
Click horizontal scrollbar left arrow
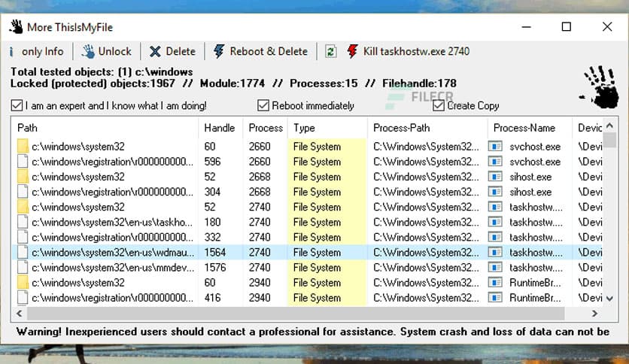pyautogui.click(x=20, y=314)
